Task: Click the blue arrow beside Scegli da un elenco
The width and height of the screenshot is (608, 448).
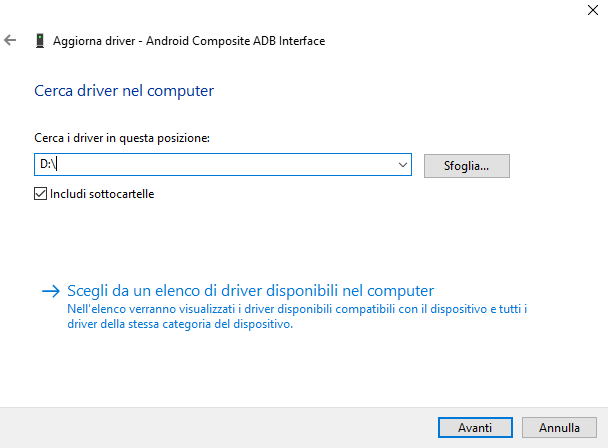Action: tap(51, 291)
